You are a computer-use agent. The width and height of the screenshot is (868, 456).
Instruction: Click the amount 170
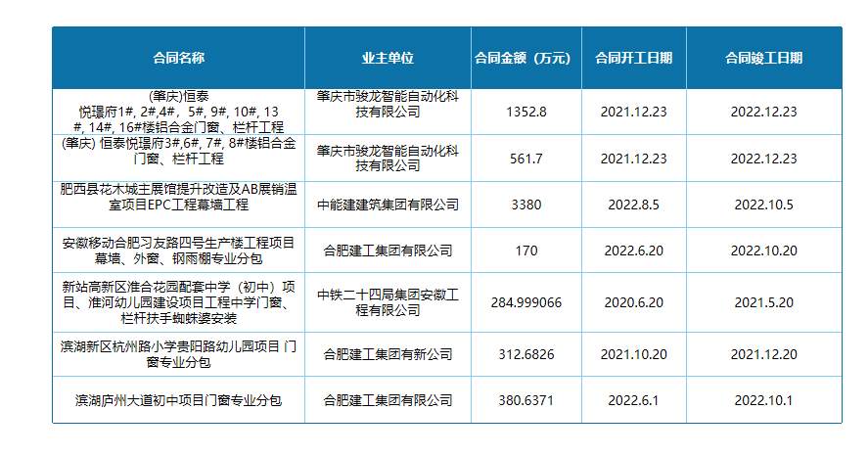coord(525,251)
